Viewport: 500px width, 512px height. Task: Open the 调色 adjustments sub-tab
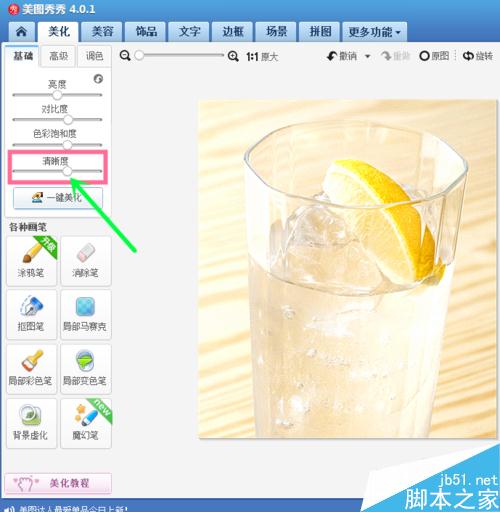coord(94,56)
